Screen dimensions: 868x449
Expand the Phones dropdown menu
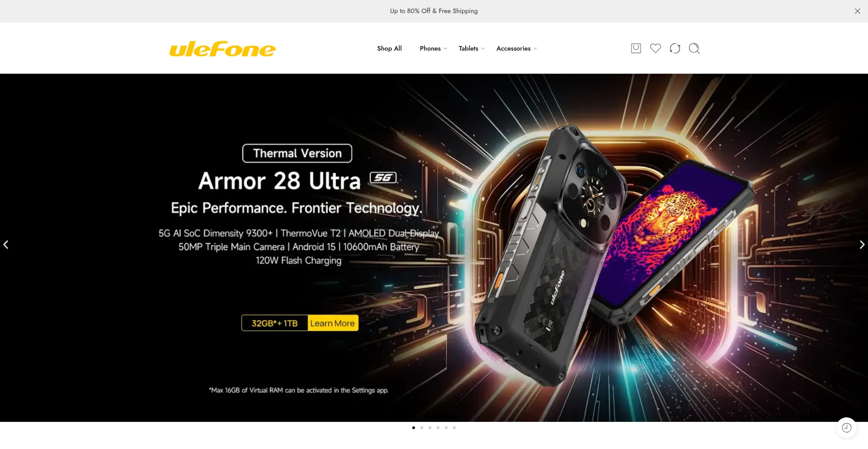(433, 48)
